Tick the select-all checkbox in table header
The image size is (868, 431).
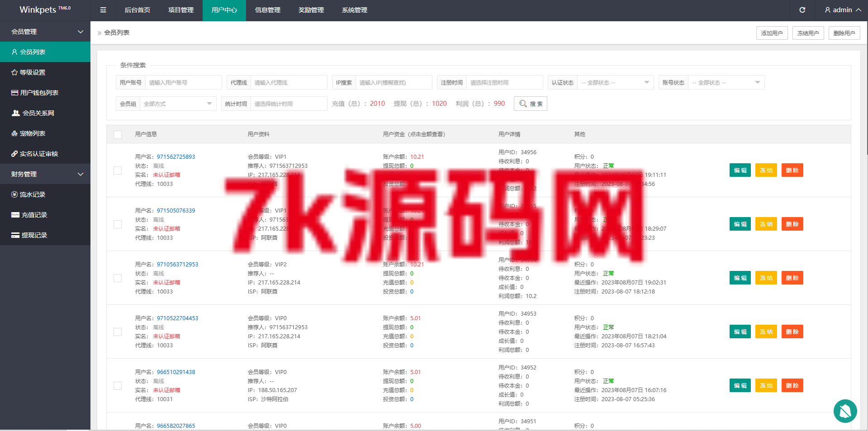coord(118,134)
